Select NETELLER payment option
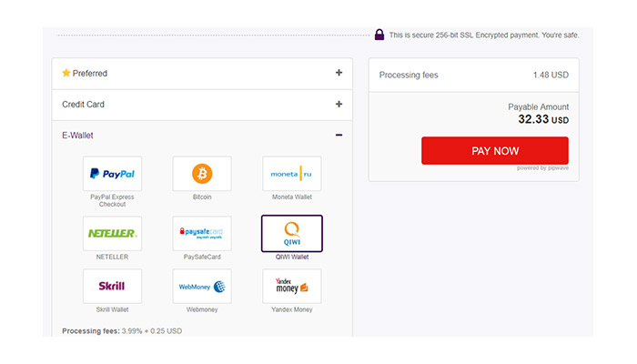637x364 pixels. 112,233
